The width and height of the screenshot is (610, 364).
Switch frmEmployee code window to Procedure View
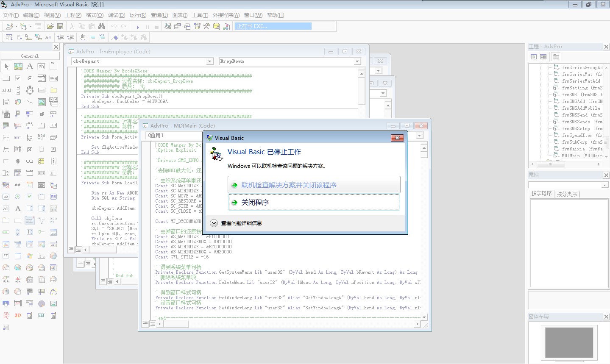point(71,249)
